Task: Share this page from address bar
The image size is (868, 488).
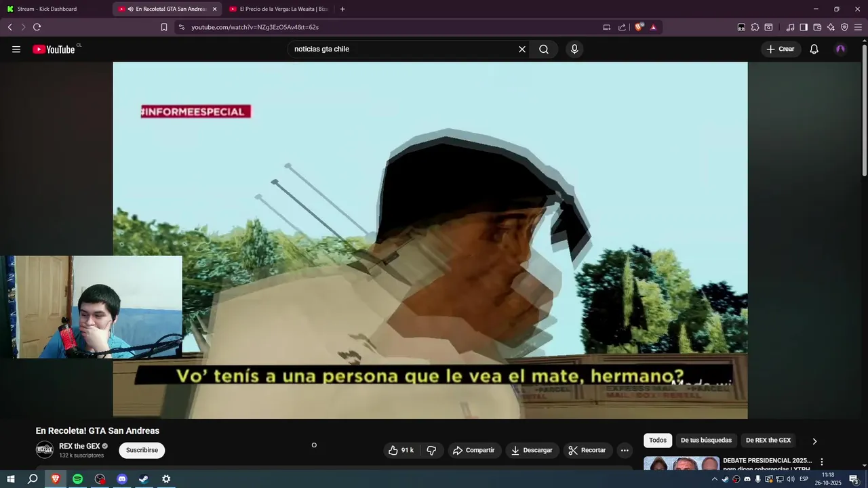Action: coord(622,27)
